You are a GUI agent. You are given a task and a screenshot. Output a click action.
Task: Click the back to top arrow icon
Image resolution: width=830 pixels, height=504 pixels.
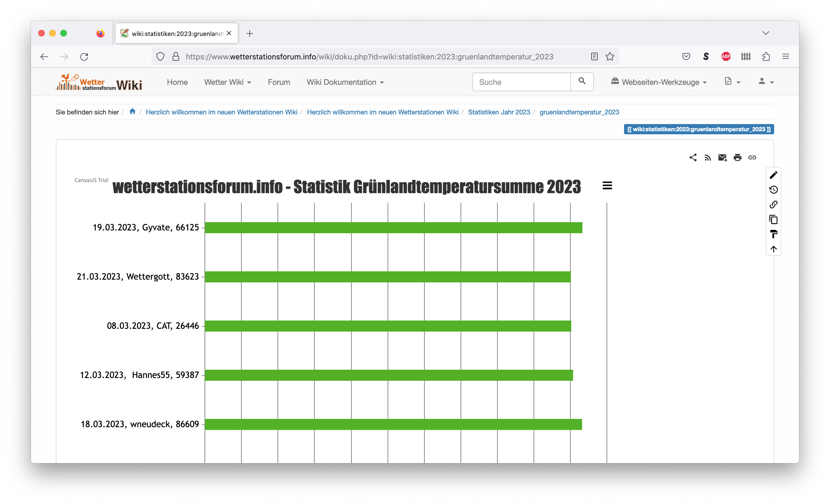tap(773, 249)
